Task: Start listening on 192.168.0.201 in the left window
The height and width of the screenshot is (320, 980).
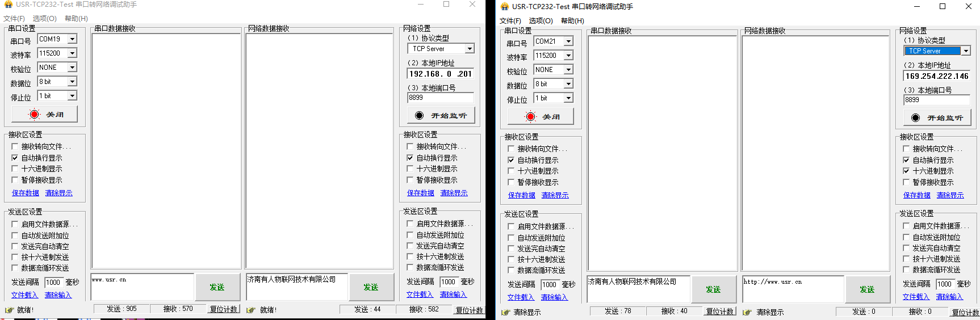Action: point(441,115)
